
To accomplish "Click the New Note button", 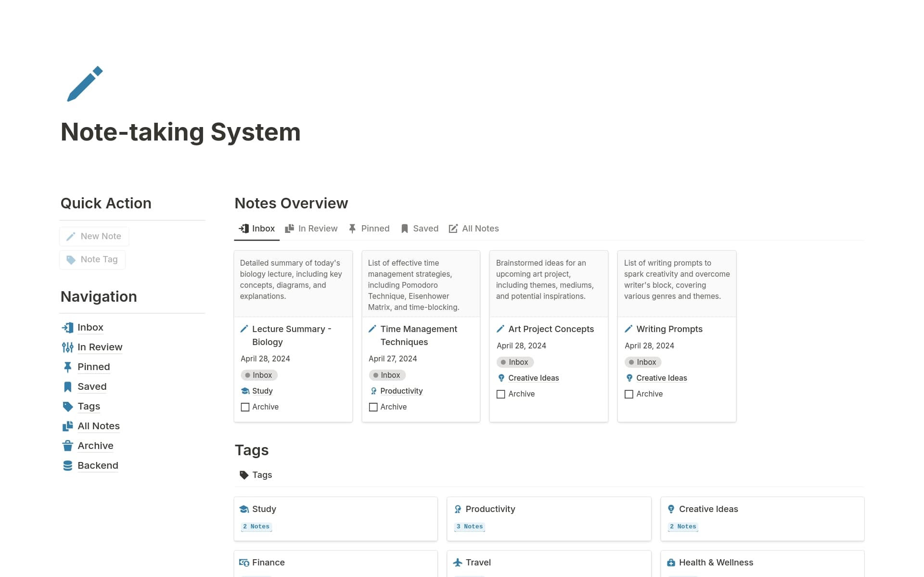I will (94, 236).
